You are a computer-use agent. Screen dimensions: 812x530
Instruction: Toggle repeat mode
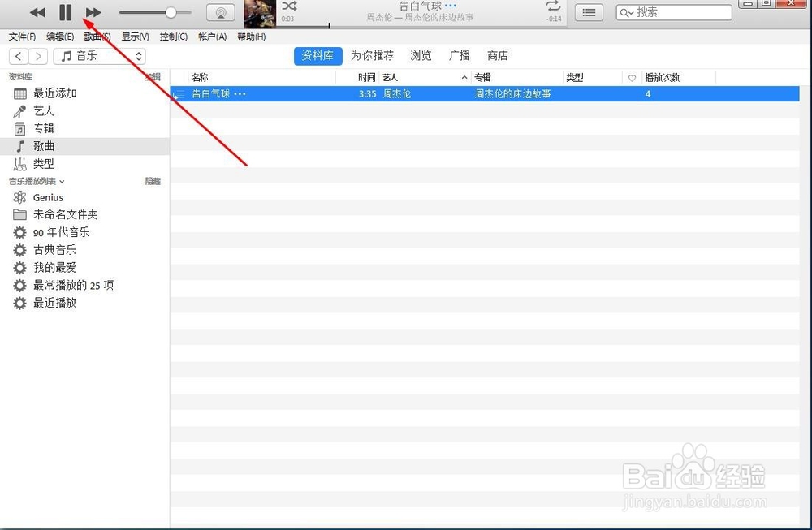(x=553, y=6)
